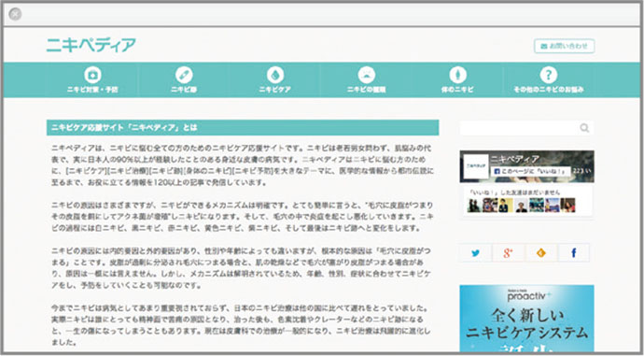The image size is (644, 356).
Task: Open the proactiv+ advertisement banner
Action: [x=526, y=319]
